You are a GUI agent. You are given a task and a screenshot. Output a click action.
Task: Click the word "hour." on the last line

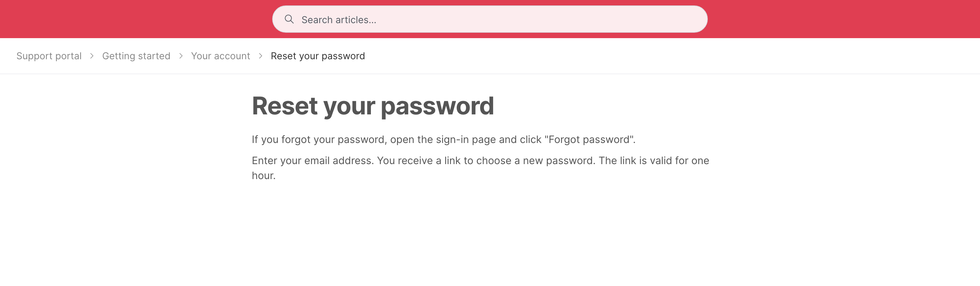pos(264,176)
